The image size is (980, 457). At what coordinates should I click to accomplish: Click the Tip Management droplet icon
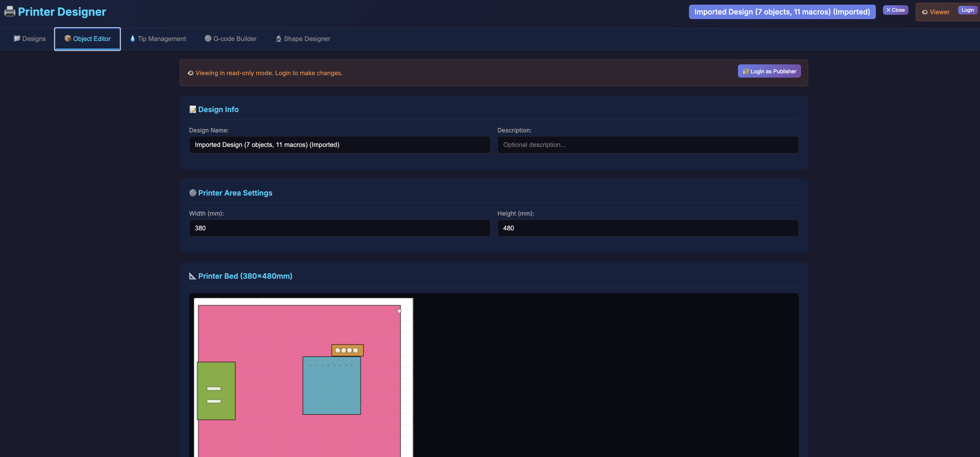tap(133, 38)
